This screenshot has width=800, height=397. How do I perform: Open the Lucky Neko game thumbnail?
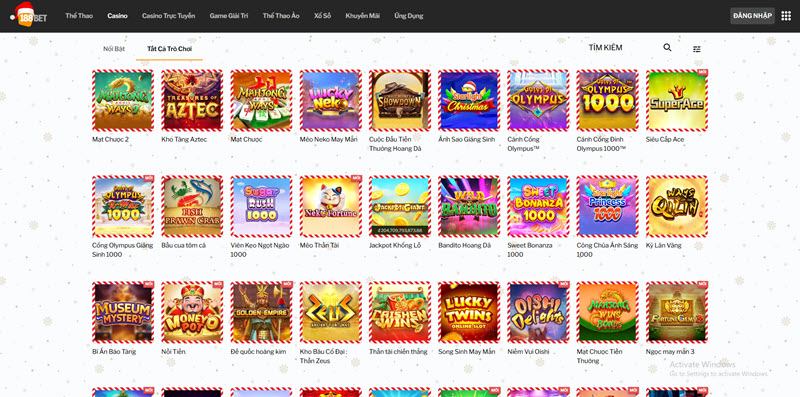(x=331, y=101)
